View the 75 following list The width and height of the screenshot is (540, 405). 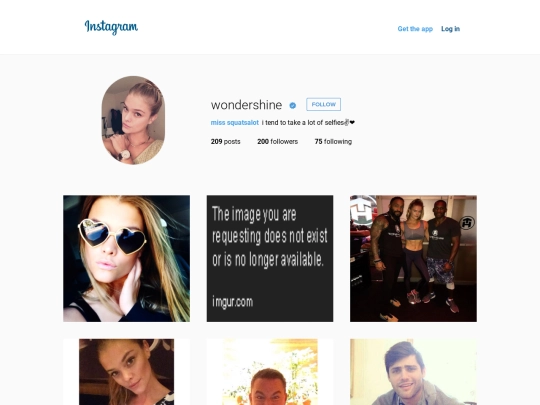click(x=333, y=142)
